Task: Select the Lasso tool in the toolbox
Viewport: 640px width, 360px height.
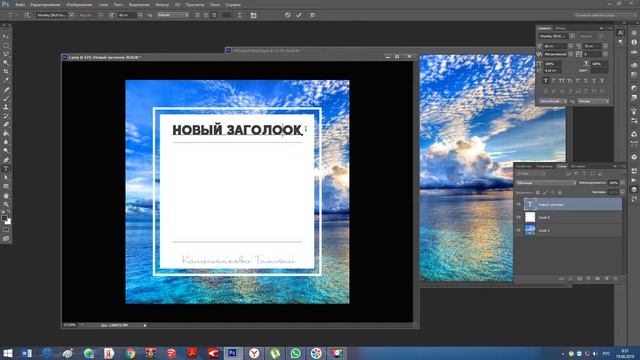Action: pyautogui.click(x=6, y=53)
